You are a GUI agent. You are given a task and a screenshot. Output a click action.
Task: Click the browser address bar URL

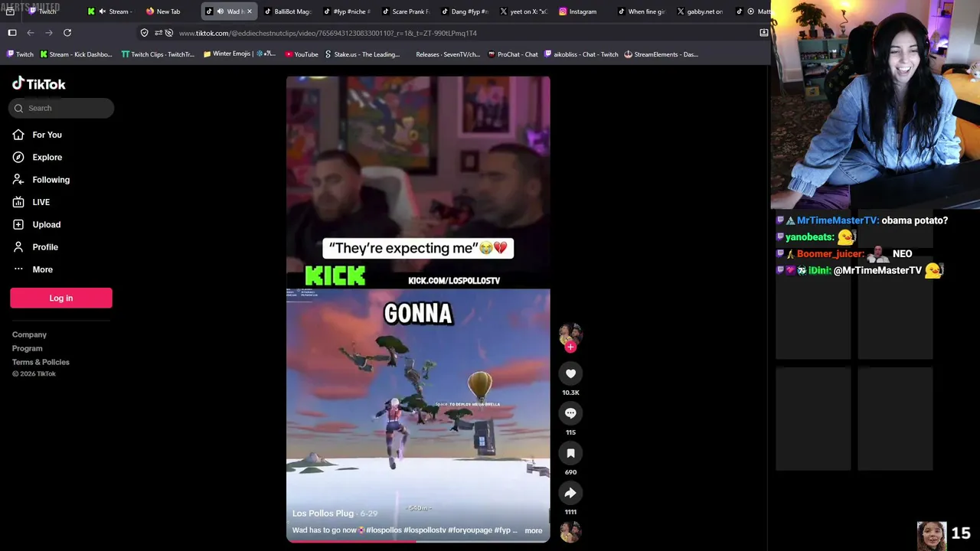(x=328, y=33)
